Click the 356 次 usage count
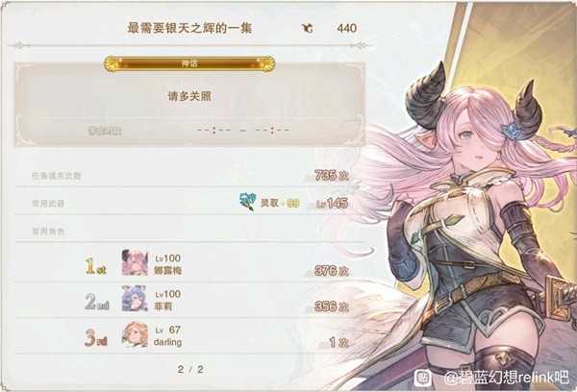The image size is (577, 392). point(331,306)
